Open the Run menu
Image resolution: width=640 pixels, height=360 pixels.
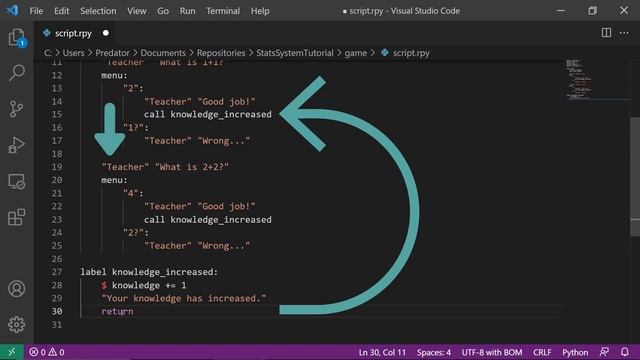(187, 11)
